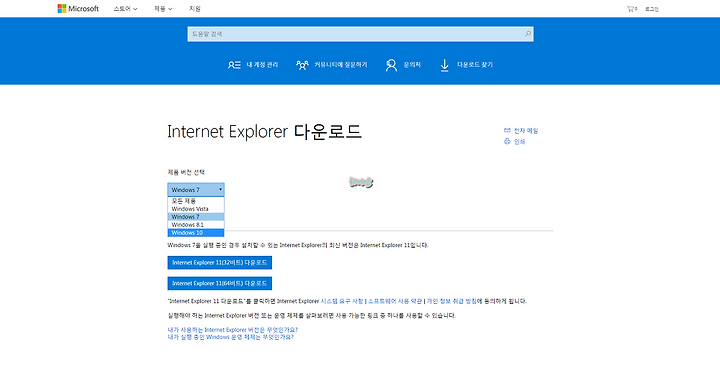Click the 전자 메일 email link
Screen dimensions: 720x365
[521, 131]
